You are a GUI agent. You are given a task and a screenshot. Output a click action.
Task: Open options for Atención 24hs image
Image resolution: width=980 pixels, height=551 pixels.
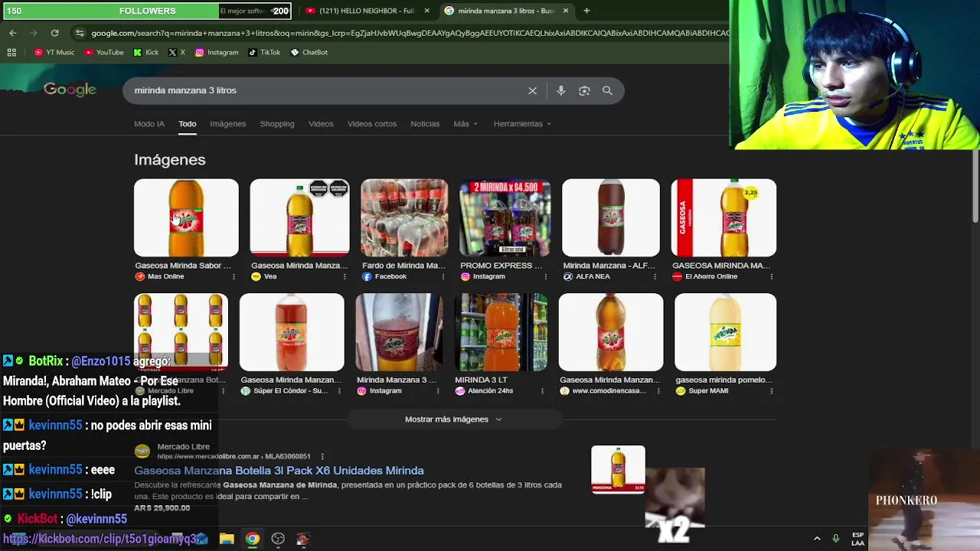point(542,391)
